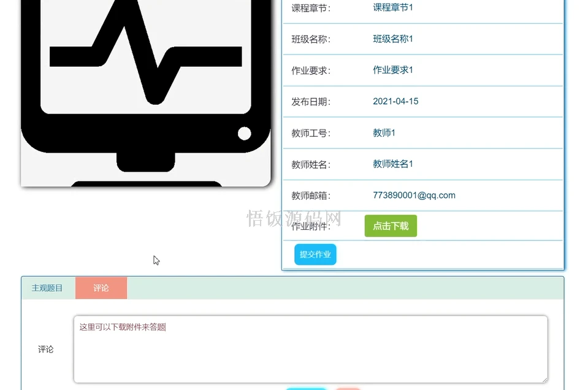Click the green 点击下载 download button
The height and width of the screenshot is (390, 588).
click(391, 226)
